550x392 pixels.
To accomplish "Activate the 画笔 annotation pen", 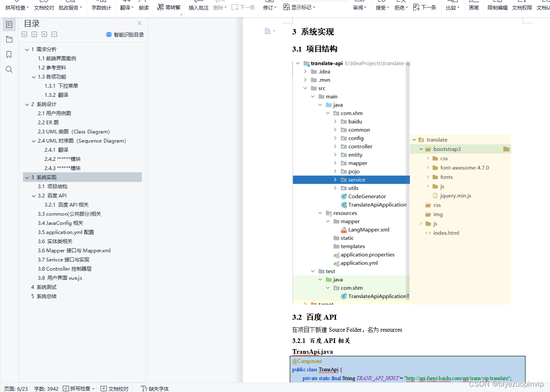I will (x=474, y=5).
